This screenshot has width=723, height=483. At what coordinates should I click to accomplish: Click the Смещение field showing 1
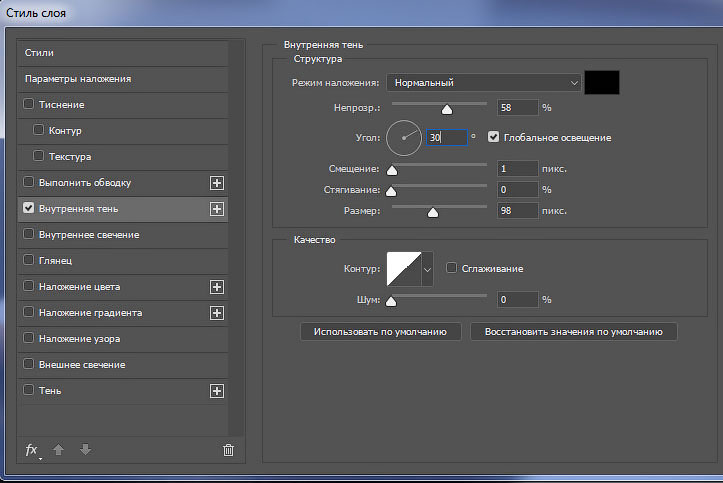coord(517,169)
